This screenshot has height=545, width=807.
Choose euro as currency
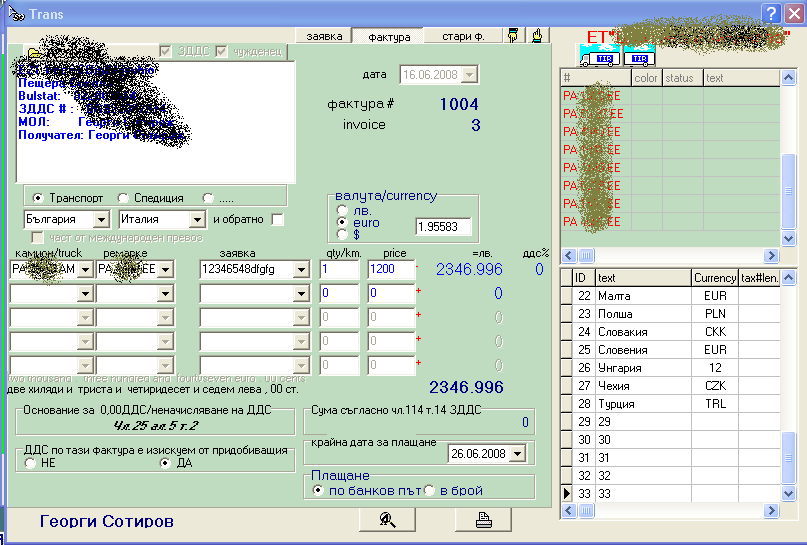pyautogui.click(x=342, y=222)
